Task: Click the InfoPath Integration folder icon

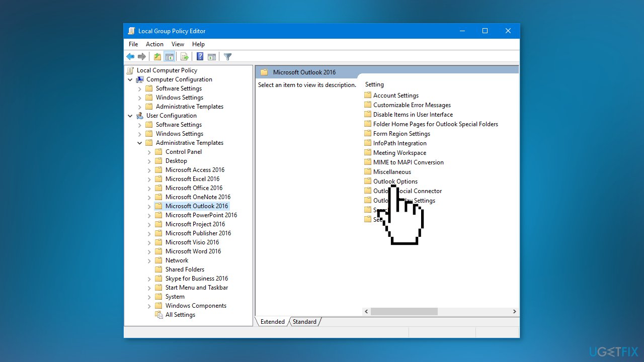Action: [368, 143]
